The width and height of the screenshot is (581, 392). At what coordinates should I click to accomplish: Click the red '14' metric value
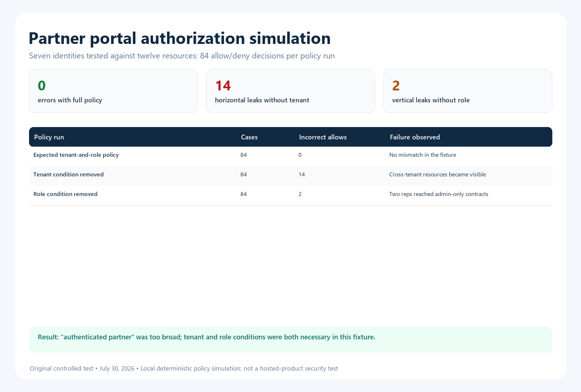coord(223,86)
